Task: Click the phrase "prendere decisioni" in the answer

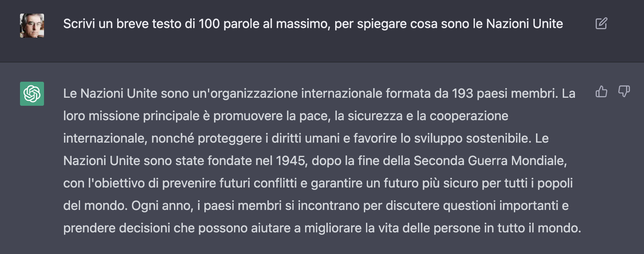Action: tap(117, 228)
